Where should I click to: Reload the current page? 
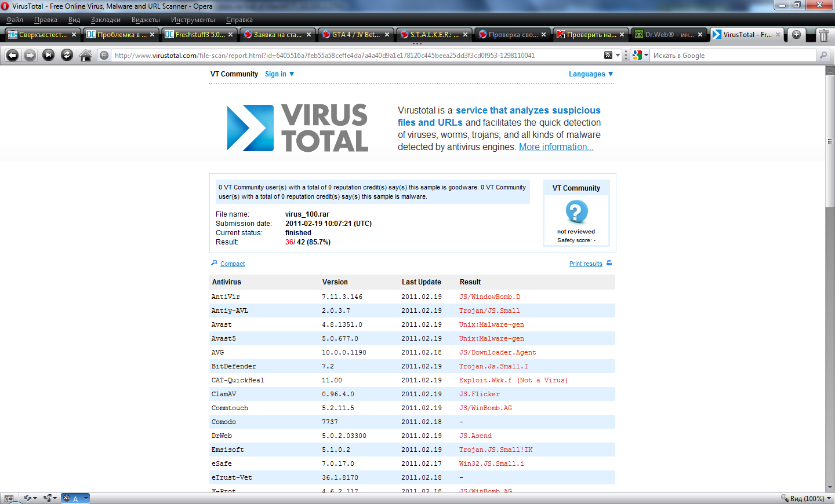click(67, 55)
